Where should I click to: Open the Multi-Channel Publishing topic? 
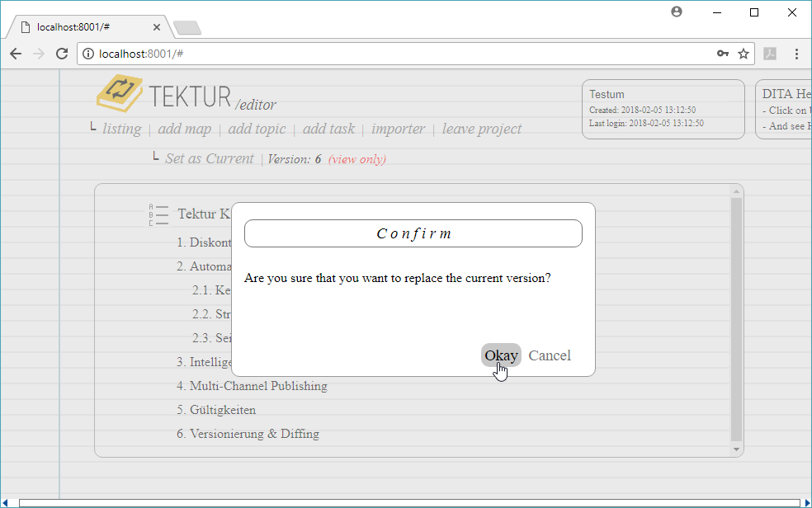tap(258, 386)
